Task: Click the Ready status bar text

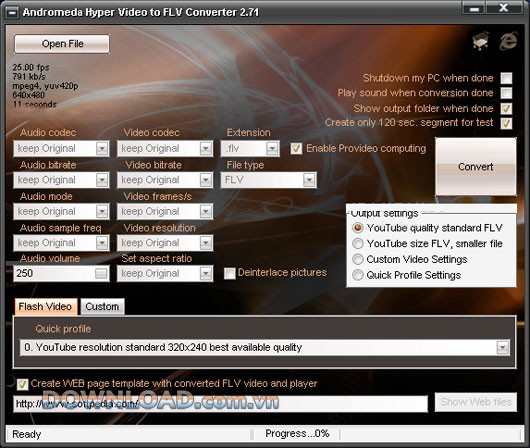Action: tap(26, 434)
